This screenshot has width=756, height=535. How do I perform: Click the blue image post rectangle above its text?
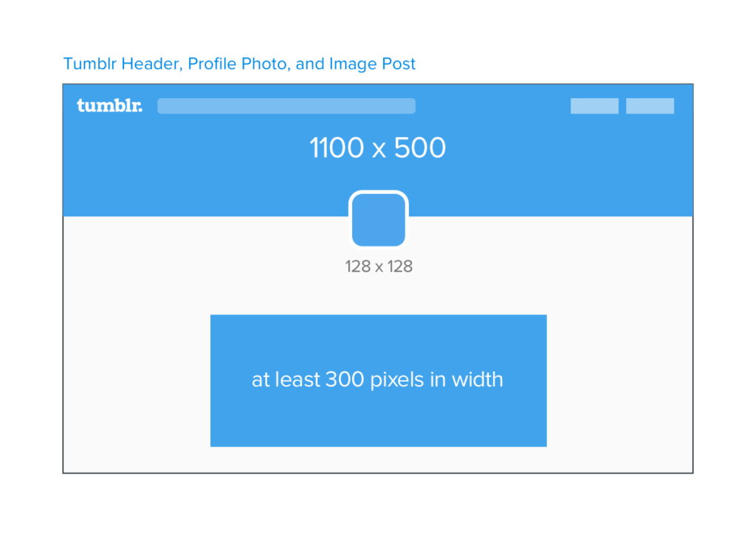click(378, 339)
